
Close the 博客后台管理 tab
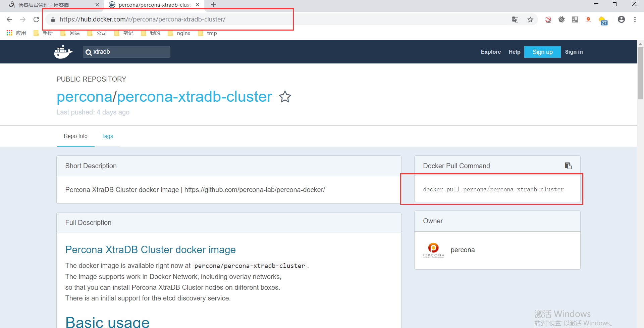click(97, 5)
